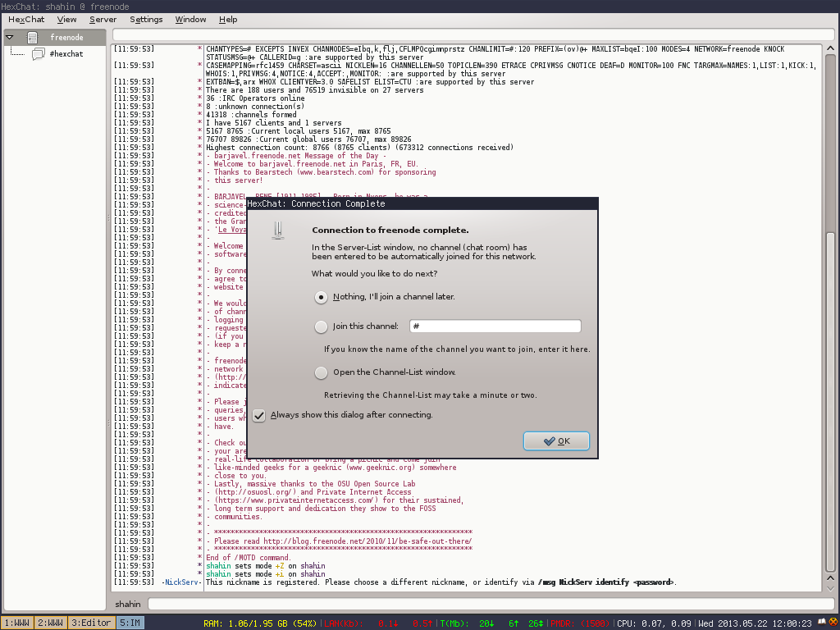Uncheck 'Always show this dialog after connecting'
840x630 pixels.
[x=258, y=415]
